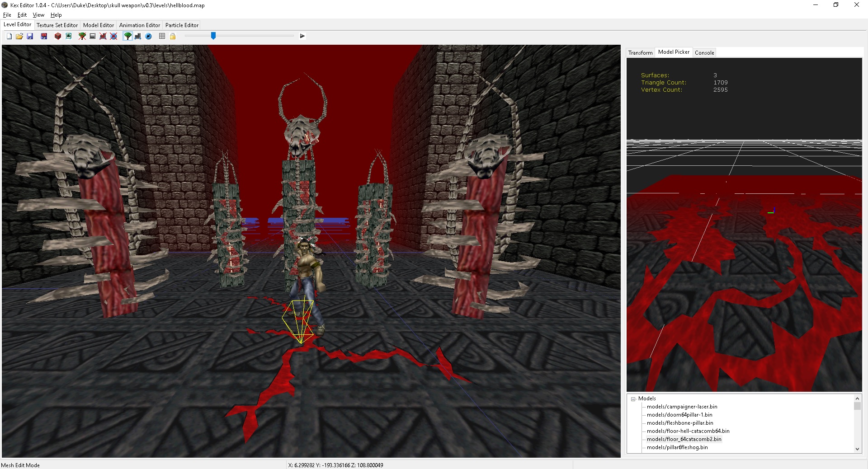Switch to the Particle Editor tab
868x469 pixels.
(182, 25)
